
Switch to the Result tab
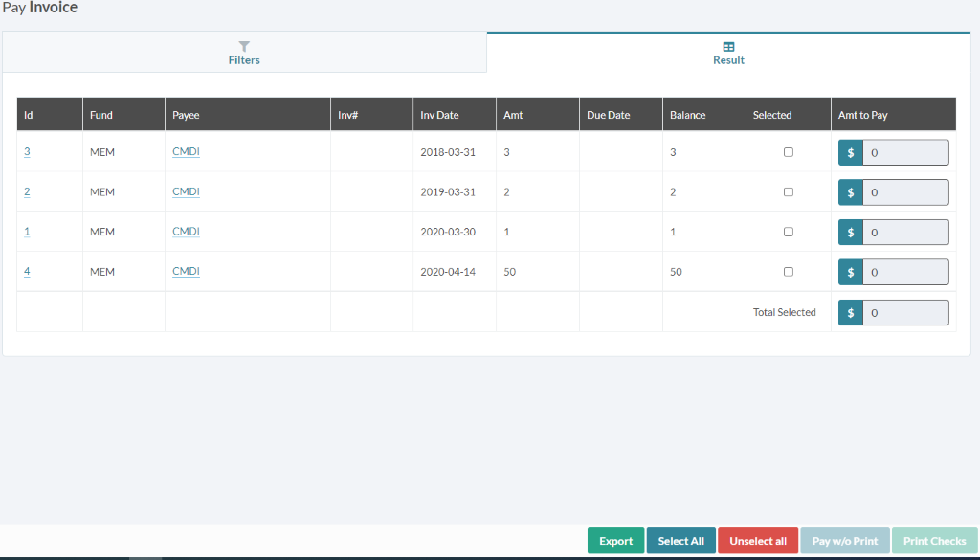click(x=728, y=53)
